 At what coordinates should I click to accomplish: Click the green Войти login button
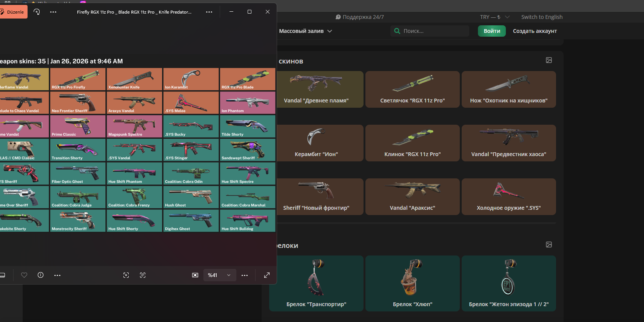click(492, 31)
